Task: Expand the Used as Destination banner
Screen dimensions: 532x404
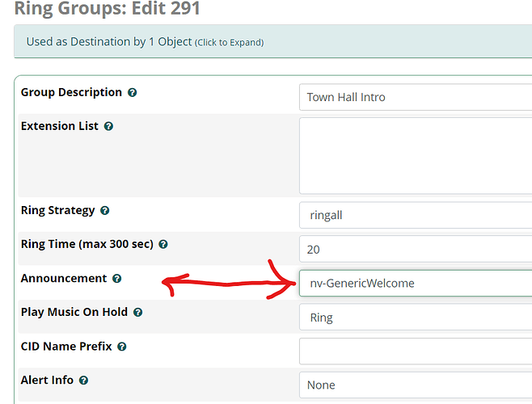Action: coord(272,42)
